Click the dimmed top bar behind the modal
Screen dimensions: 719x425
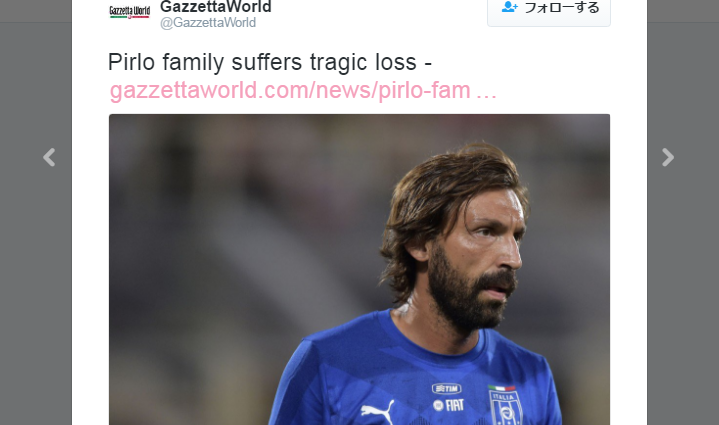[36, 11]
